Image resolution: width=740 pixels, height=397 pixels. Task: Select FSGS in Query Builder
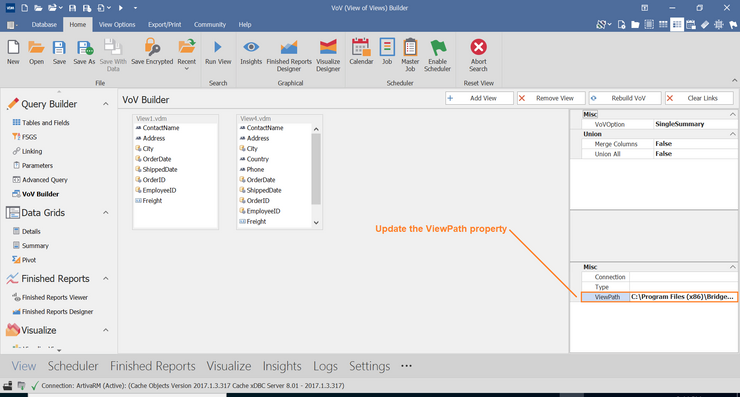(x=25, y=137)
